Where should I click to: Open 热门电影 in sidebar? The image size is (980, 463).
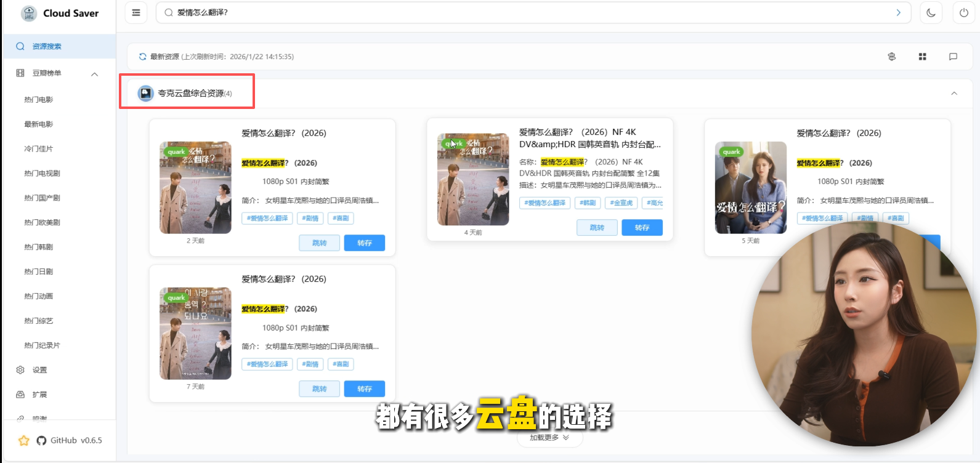pos(39,100)
